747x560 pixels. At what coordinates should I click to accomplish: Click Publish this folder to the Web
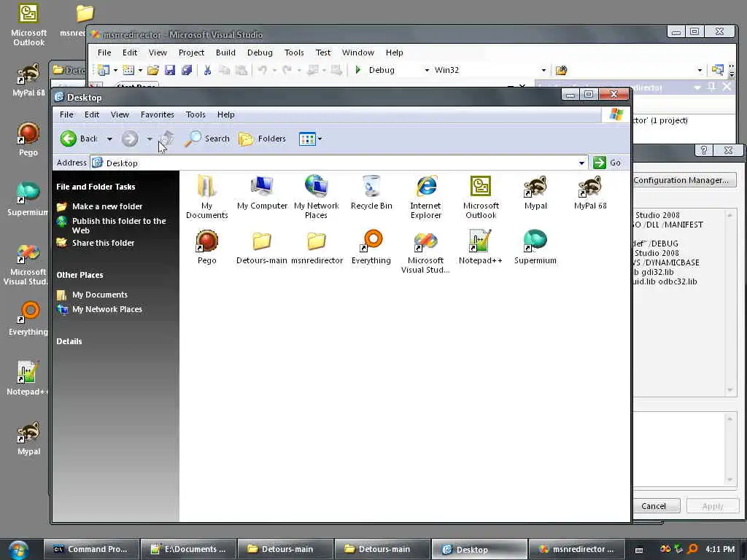pyautogui.click(x=119, y=226)
